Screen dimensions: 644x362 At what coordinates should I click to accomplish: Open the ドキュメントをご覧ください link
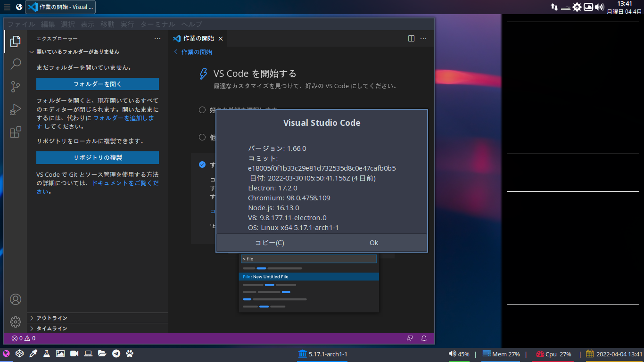click(125, 183)
